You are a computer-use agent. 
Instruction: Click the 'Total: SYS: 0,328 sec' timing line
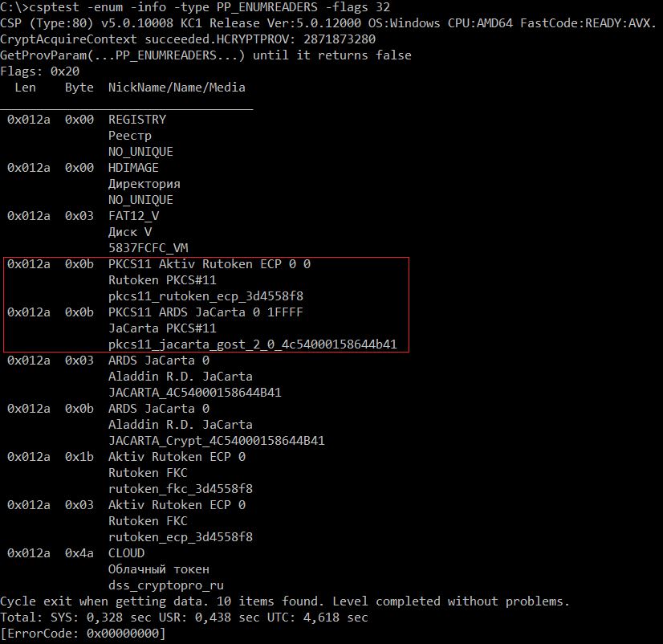coord(184,618)
